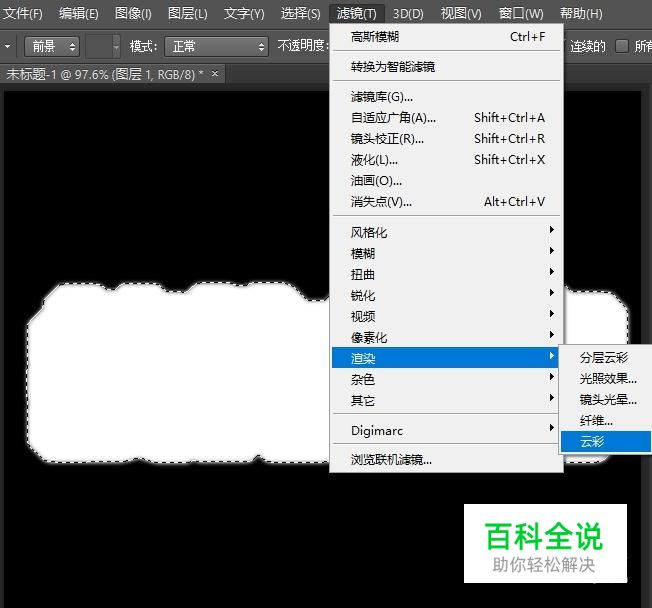Screen dimensions: 652x608
Task: Open the 文字(Y) menu
Action: tap(244, 14)
